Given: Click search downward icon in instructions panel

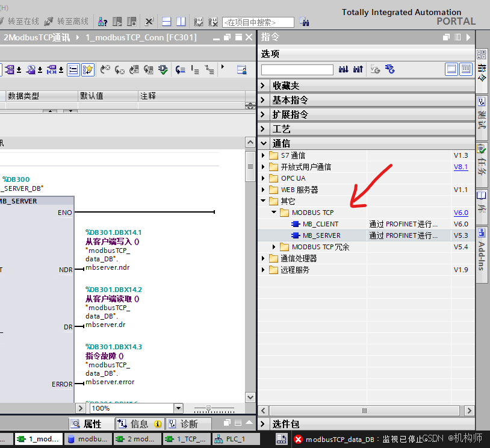Looking at the screenshot, I should tap(344, 69).
